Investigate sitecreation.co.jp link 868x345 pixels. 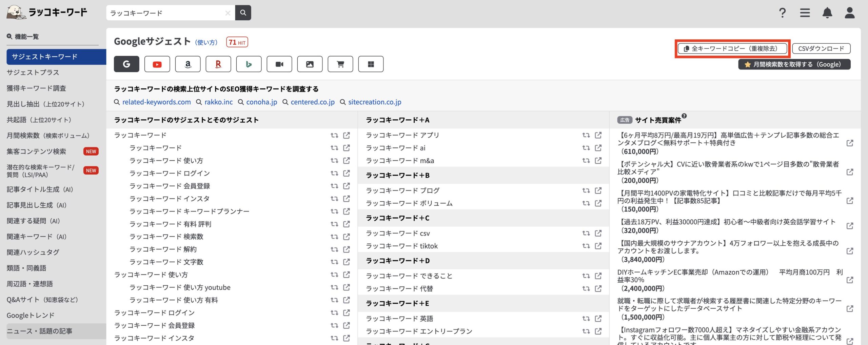(375, 102)
